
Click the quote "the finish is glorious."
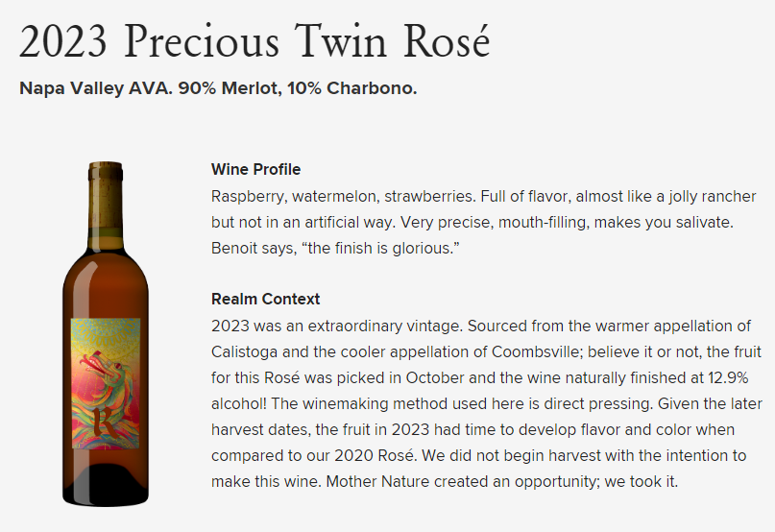380,248
